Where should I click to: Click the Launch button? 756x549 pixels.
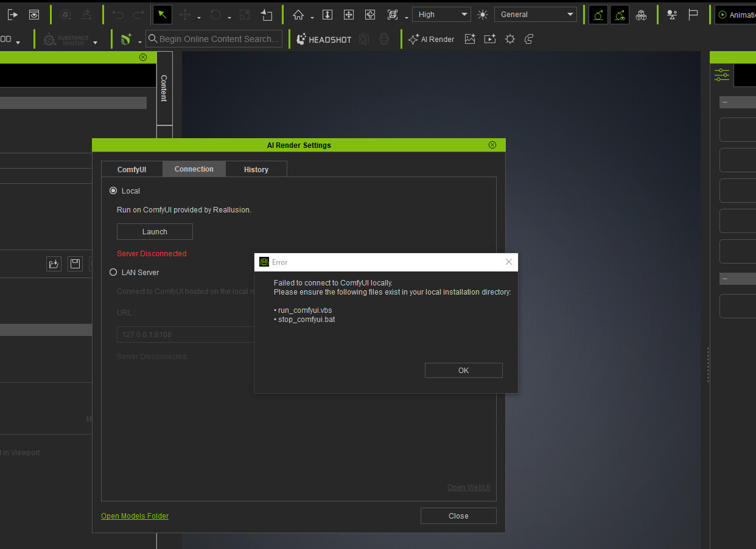click(155, 232)
